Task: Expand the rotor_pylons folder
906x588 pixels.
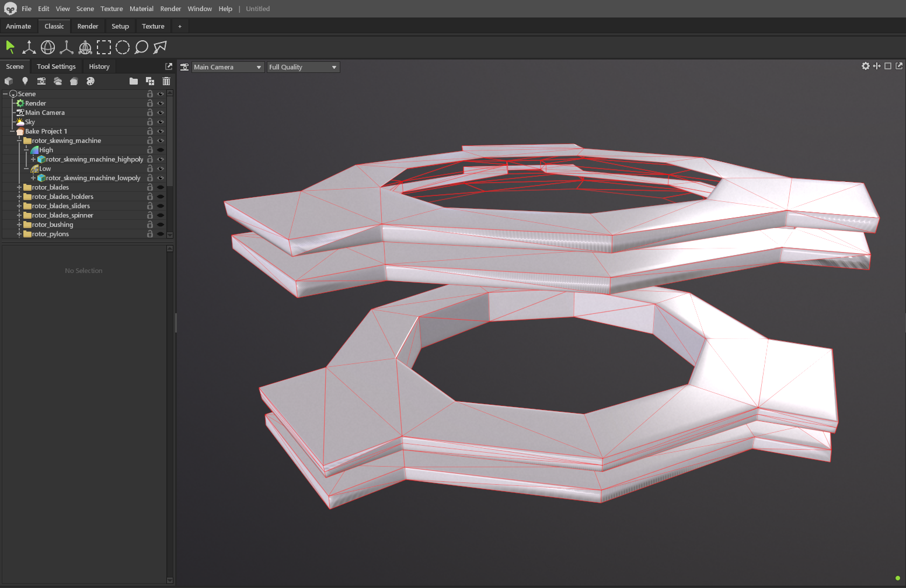Action: (x=19, y=234)
